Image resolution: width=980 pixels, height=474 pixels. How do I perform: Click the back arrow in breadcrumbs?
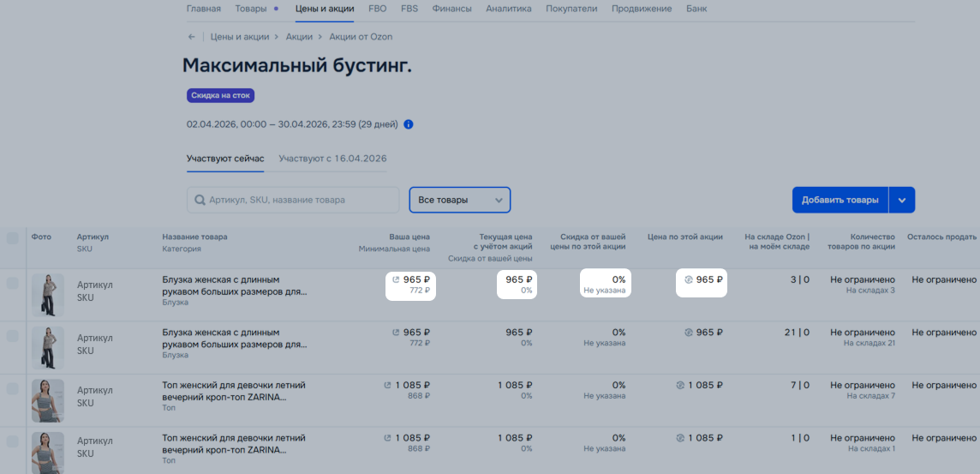(191, 37)
